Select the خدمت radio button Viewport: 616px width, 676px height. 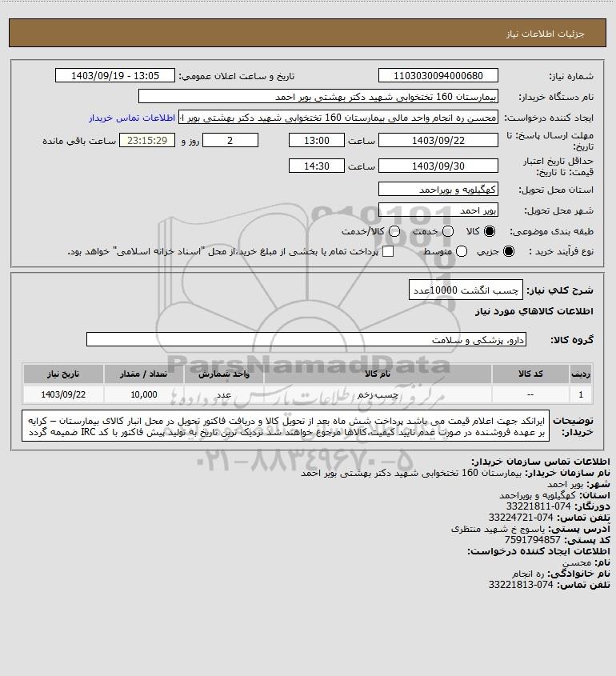pos(448,231)
